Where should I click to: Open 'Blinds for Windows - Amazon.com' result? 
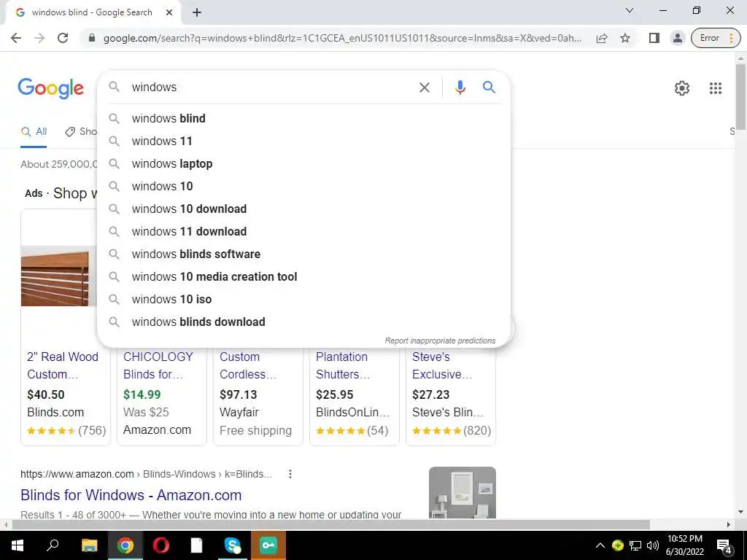pyautogui.click(x=131, y=495)
